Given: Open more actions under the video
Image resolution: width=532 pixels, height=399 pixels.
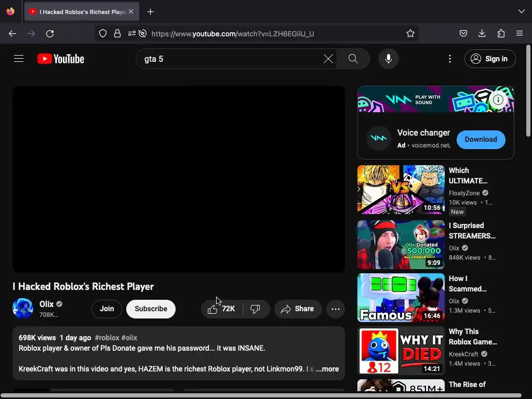Looking at the screenshot, I should click(x=336, y=309).
